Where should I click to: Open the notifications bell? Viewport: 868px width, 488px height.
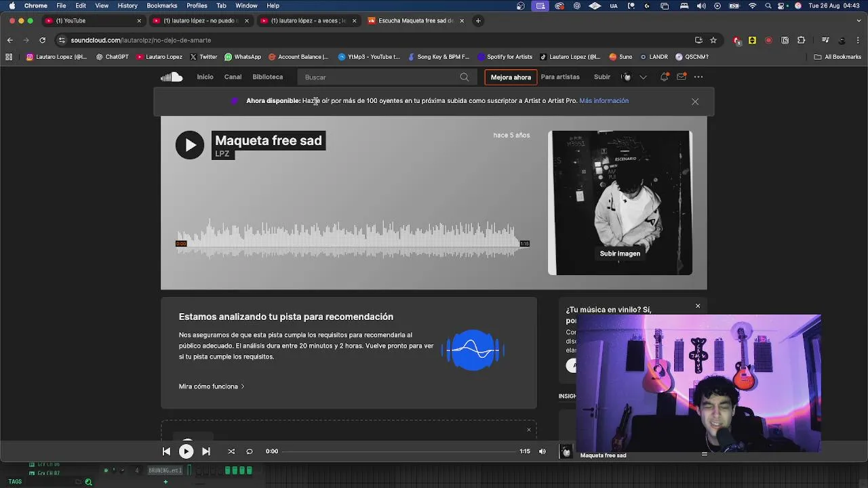(665, 77)
